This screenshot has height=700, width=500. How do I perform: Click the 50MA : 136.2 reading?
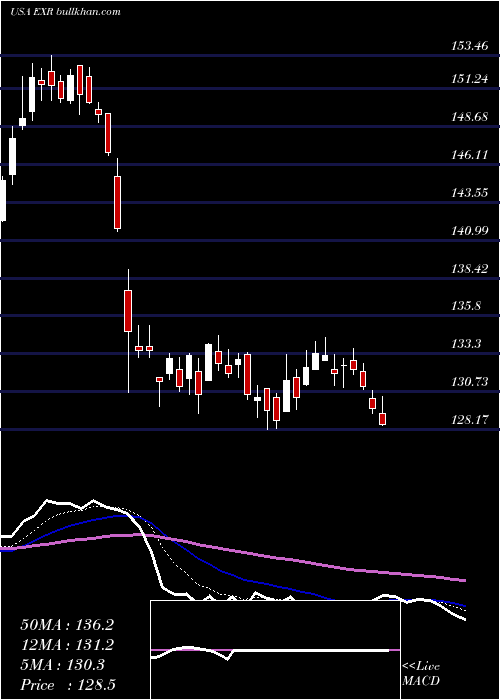click(67, 625)
